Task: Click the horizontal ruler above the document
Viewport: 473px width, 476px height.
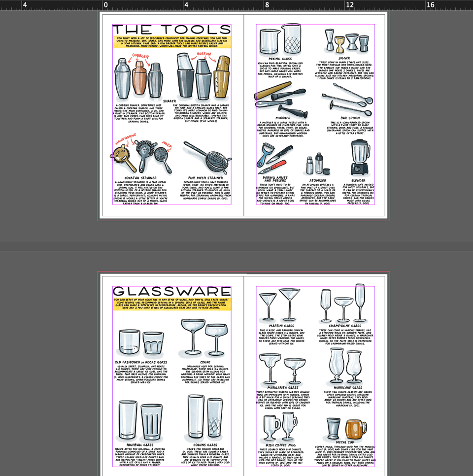Action: coord(236,4)
